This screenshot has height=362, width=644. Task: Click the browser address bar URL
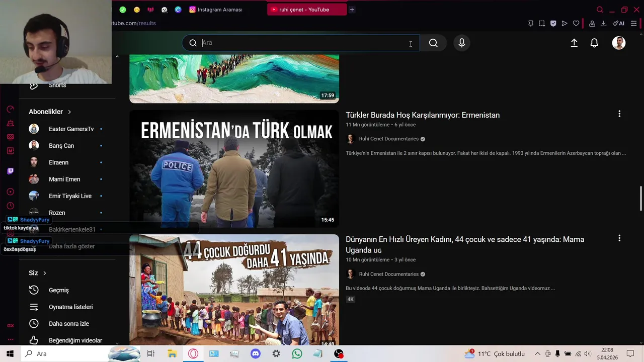pyautogui.click(x=134, y=23)
